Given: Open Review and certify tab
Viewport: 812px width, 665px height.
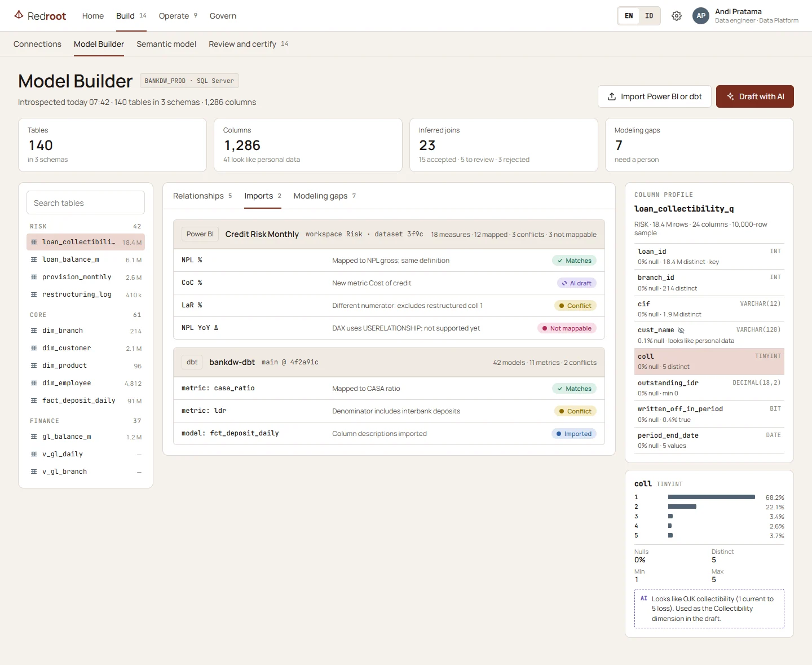Looking at the screenshot, I should 249,44.
